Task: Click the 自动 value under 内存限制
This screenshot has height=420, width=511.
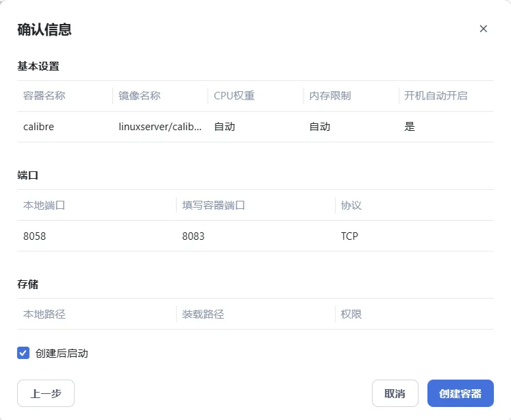Action: tap(320, 127)
